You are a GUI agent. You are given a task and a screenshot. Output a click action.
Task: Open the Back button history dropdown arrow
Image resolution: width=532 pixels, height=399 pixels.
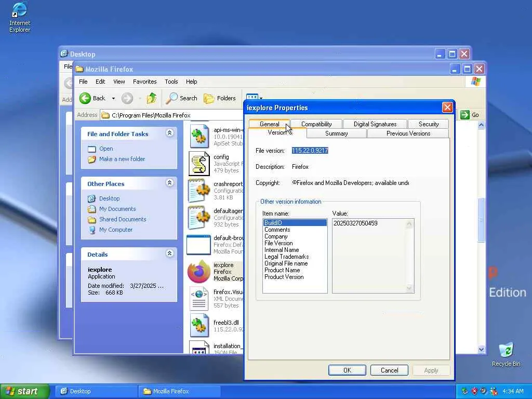[113, 99]
